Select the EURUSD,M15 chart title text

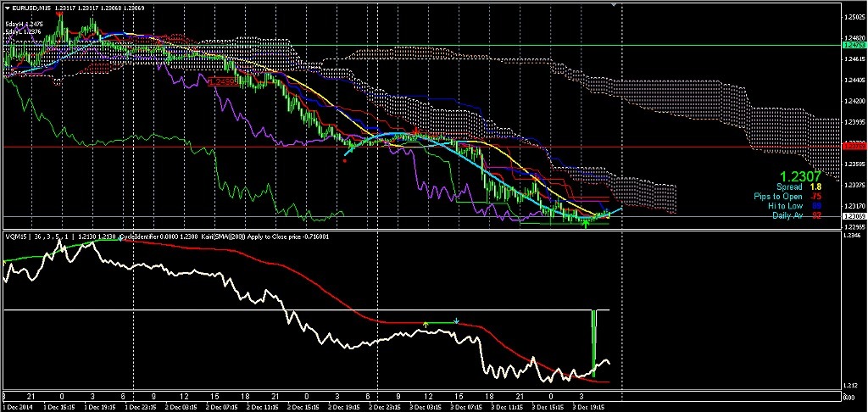[x=31, y=8]
